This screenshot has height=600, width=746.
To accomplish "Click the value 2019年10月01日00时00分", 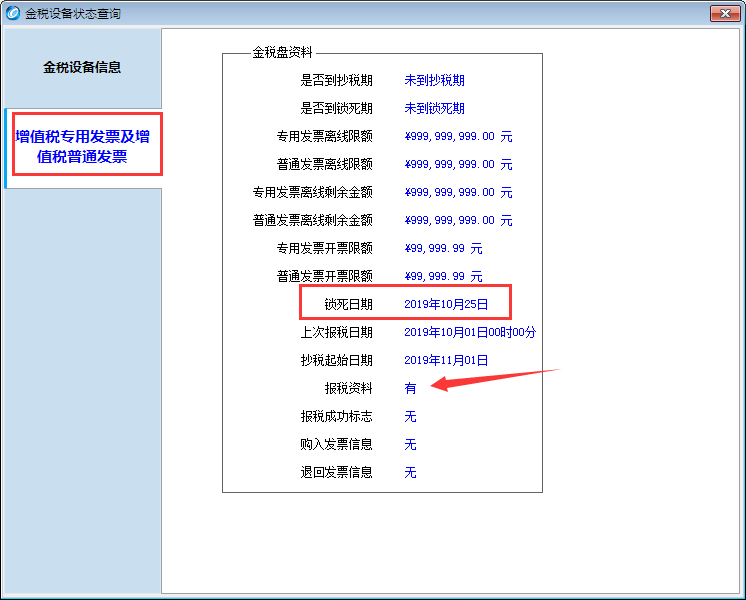I will coord(470,333).
